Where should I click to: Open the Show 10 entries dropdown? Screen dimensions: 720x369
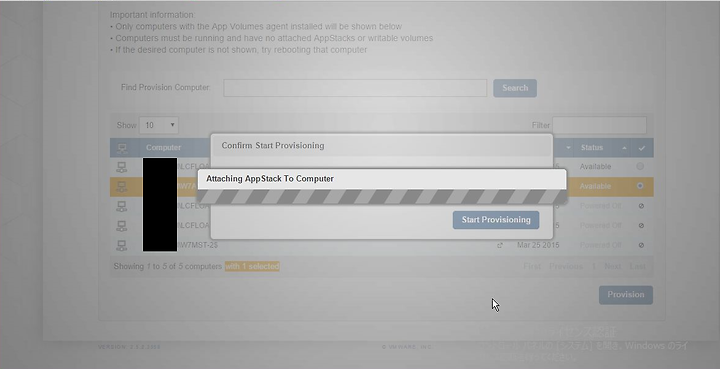click(159, 125)
